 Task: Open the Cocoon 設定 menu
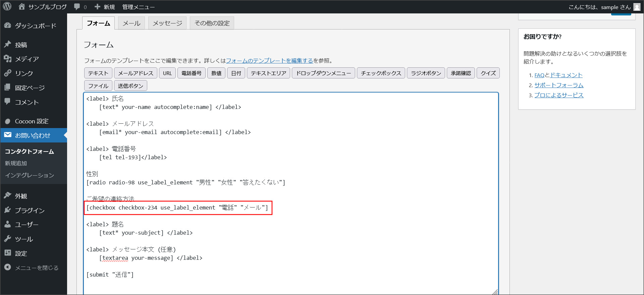point(32,121)
